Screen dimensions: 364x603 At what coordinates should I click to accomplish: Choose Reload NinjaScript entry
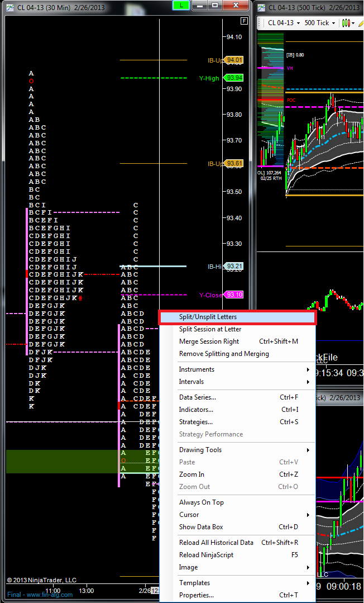[x=237, y=555]
